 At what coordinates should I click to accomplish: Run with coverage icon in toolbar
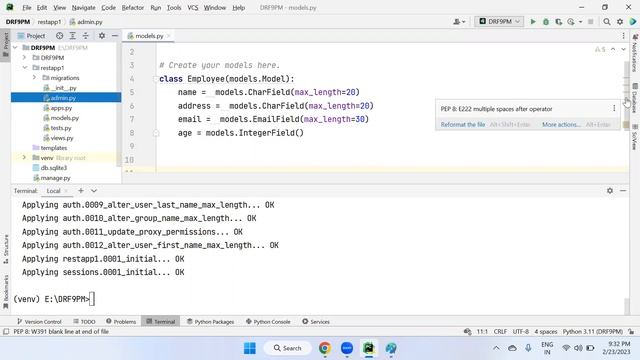(558, 22)
